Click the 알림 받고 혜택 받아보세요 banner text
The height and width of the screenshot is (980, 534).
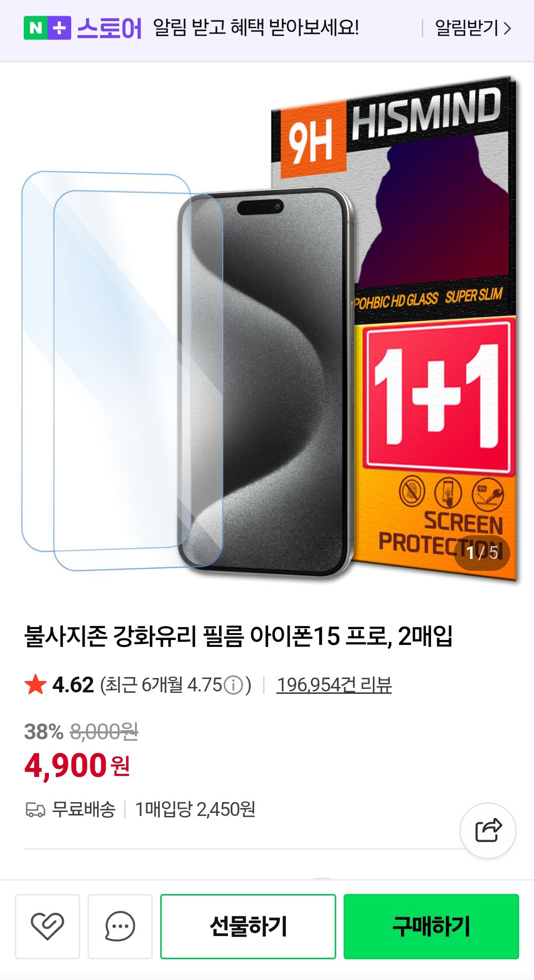256,28
